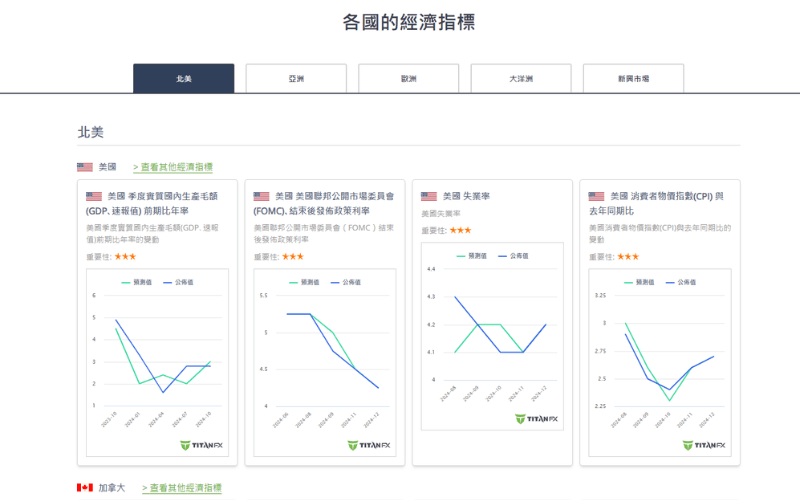The image size is (800, 500).
Task: Click the GDP line chart thumbnail
Action: [157, 362]
